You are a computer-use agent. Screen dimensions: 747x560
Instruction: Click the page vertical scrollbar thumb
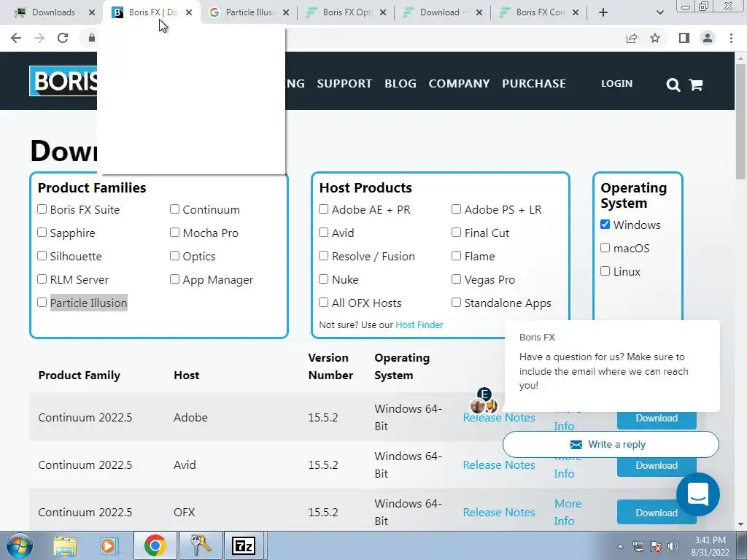tap(741, 122)
